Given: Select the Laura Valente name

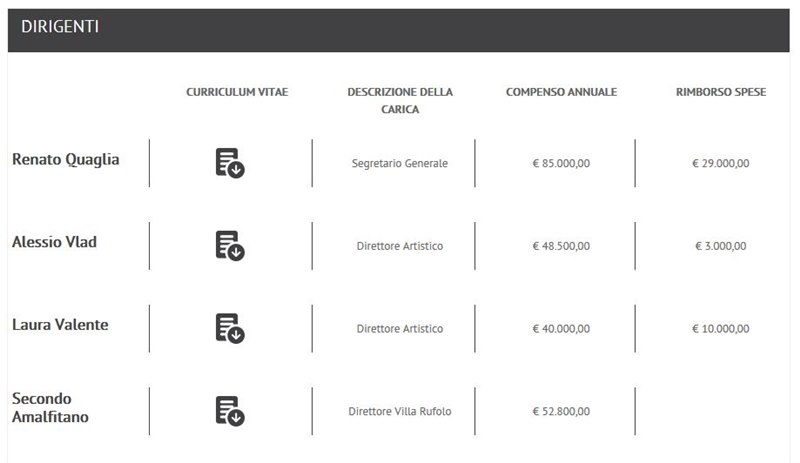Looking at the screenshot, I should 60,325.
